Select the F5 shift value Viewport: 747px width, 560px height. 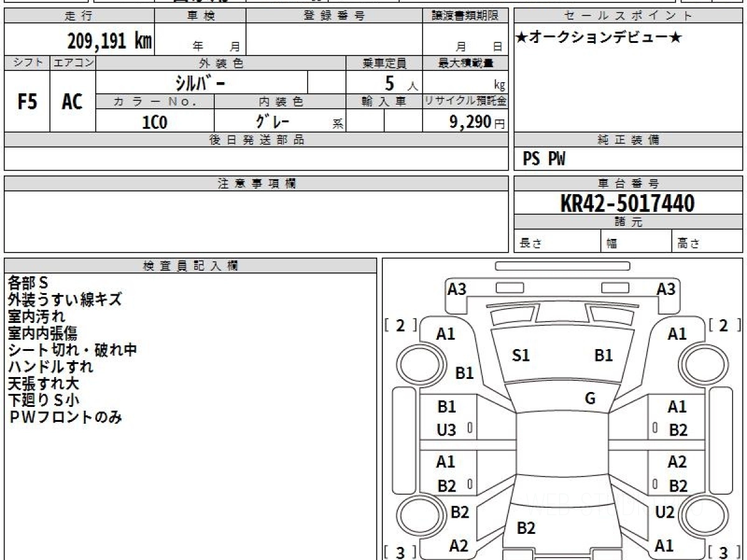tap(27, 101)
